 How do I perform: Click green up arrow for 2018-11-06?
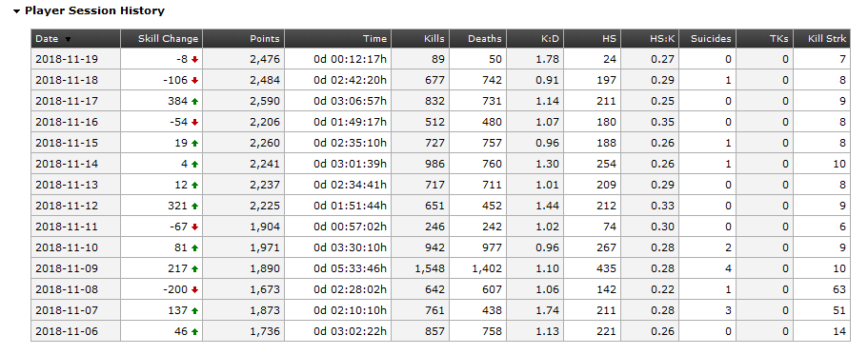point(194,332)
